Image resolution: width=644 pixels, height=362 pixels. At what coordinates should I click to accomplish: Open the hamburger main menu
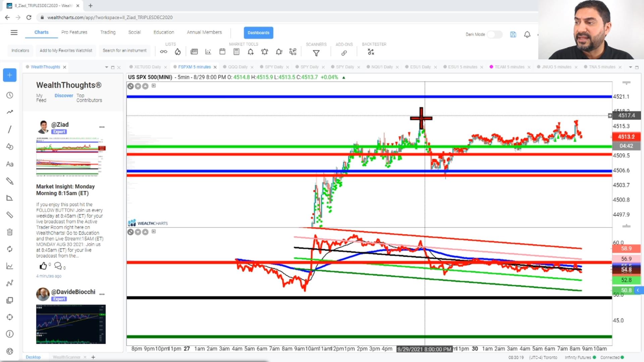point(14,33)
